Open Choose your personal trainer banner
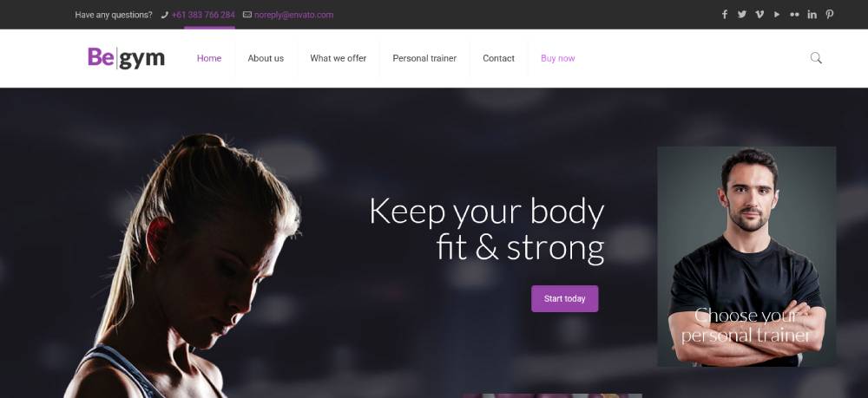 click(746, 256)
